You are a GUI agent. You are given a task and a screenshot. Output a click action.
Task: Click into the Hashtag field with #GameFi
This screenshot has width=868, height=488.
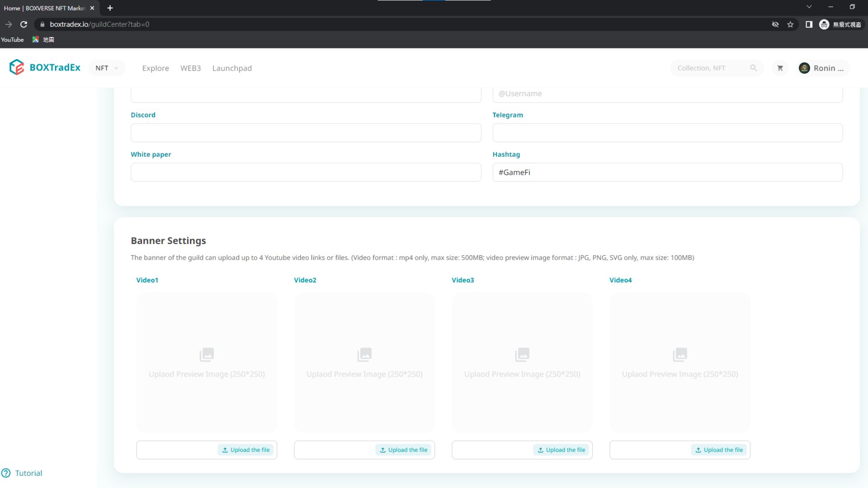tap(667, 172)
